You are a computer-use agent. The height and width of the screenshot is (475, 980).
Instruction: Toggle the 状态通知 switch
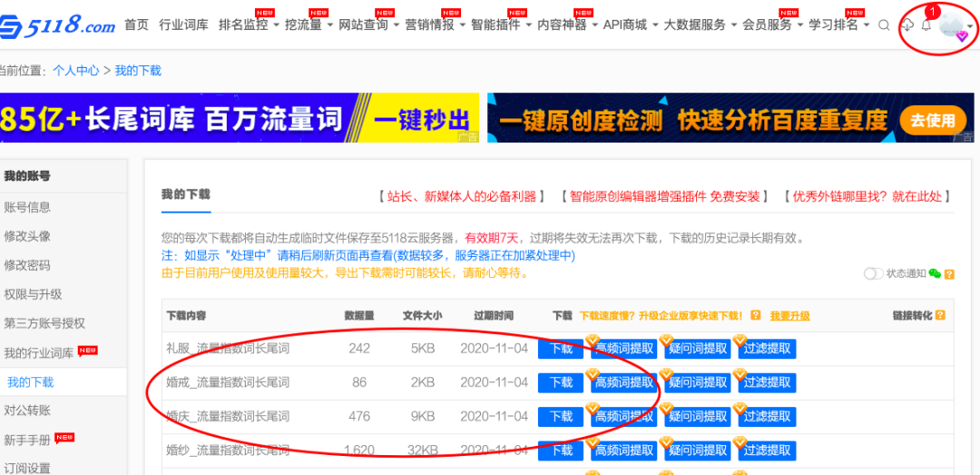point(873,273)
